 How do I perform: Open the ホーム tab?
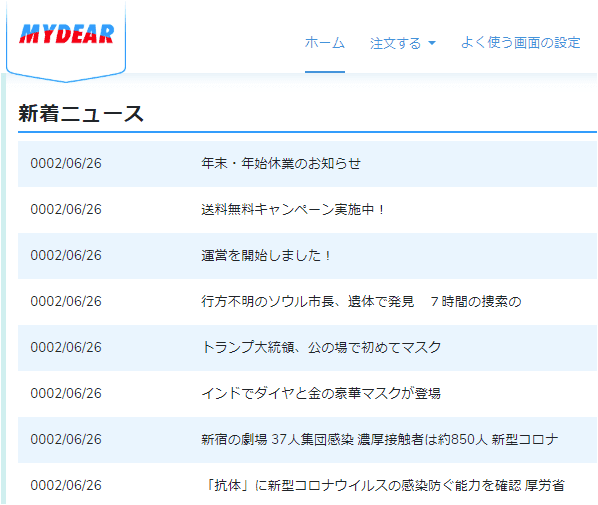tap(325, 42)
